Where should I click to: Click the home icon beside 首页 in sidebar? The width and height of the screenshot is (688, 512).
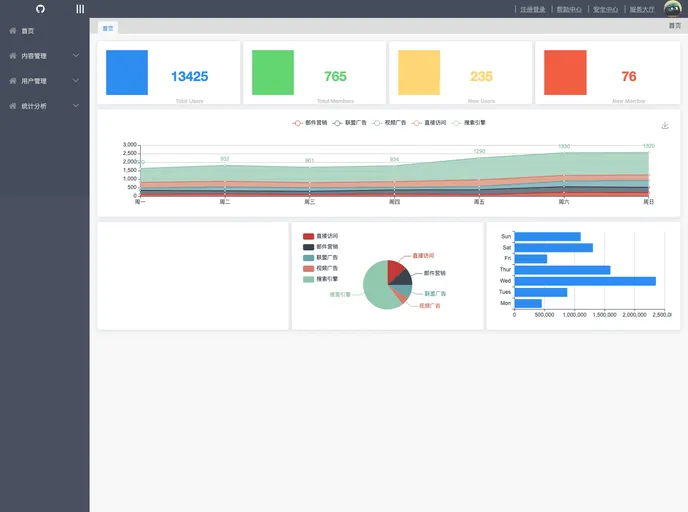(13, 31)
